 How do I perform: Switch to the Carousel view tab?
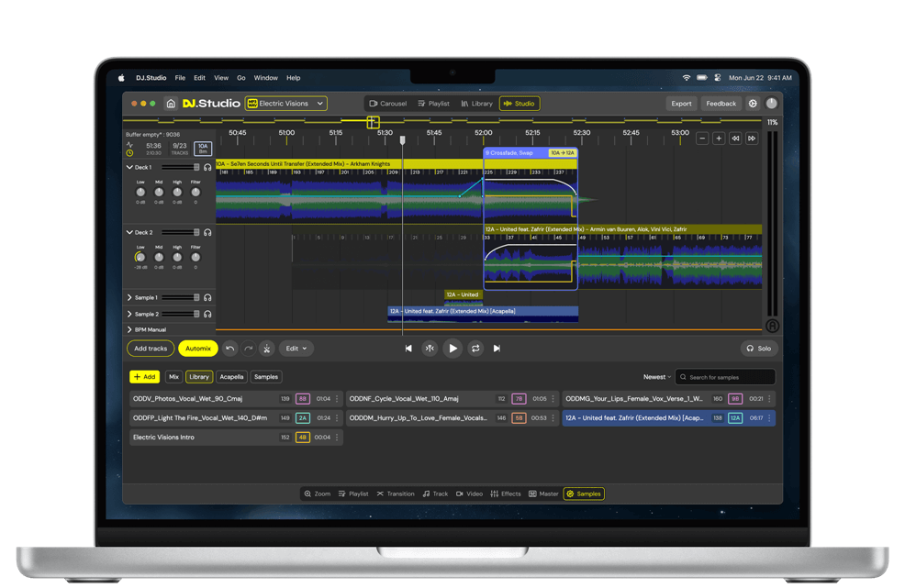tap(387, 104)
